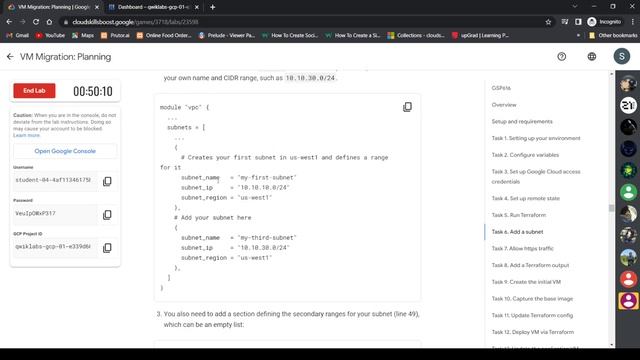640x360 pixels.
Task: Click the GSP616 outline entry
Action: click(x=501, y=88)
